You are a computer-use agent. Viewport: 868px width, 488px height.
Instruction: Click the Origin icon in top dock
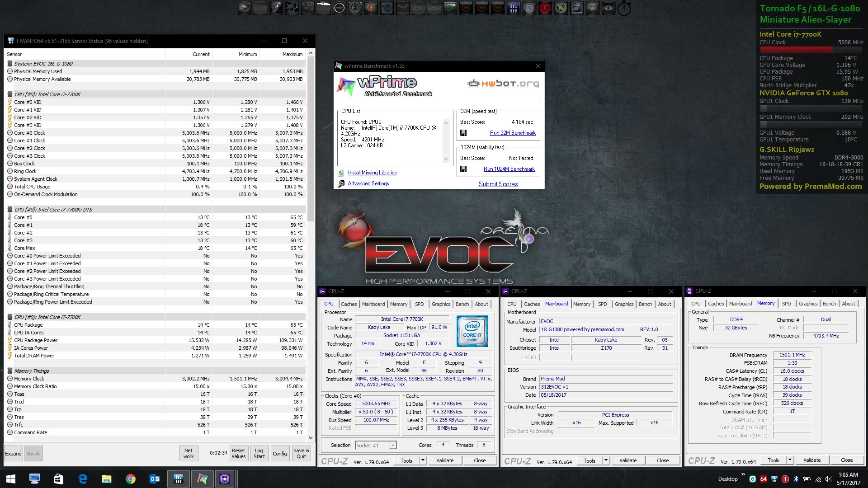coord(371,8)
